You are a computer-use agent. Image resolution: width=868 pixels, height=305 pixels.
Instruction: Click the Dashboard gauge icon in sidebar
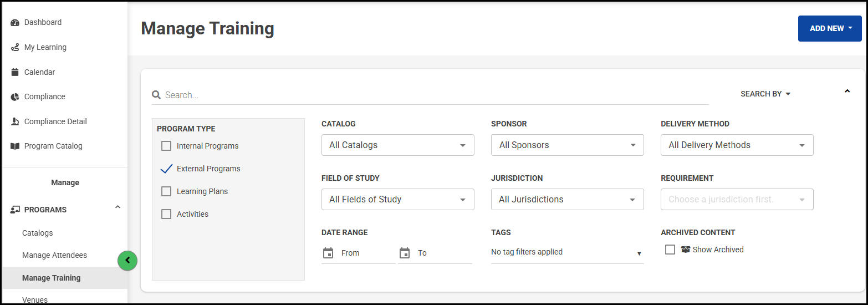pos(15,23)
